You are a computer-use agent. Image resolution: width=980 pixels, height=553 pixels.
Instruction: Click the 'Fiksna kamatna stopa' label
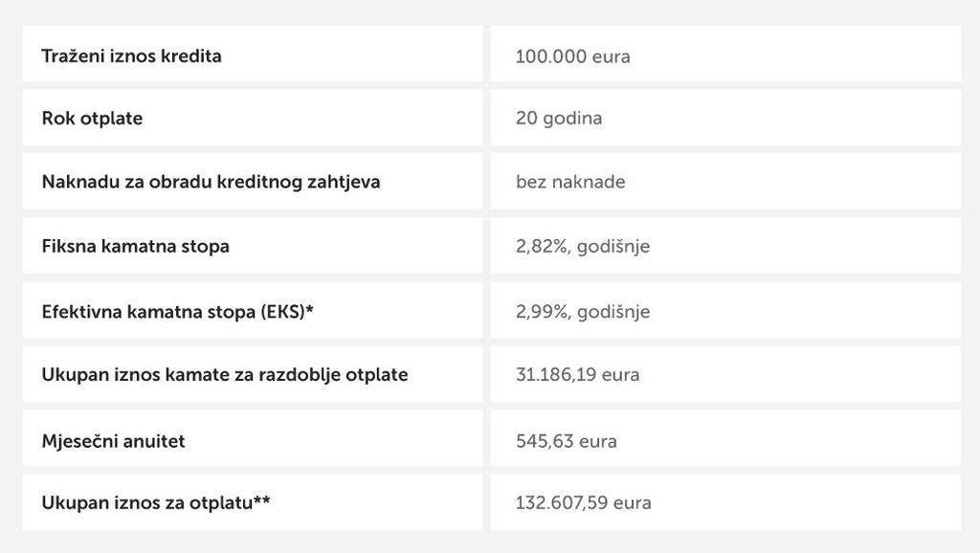pyautogui.click(x=136, y=246)
